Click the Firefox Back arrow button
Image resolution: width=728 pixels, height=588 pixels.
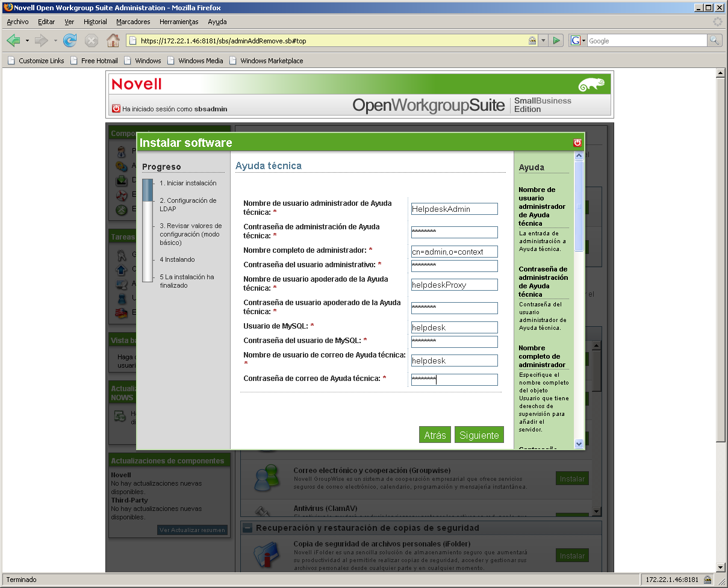tap(14, 40)
